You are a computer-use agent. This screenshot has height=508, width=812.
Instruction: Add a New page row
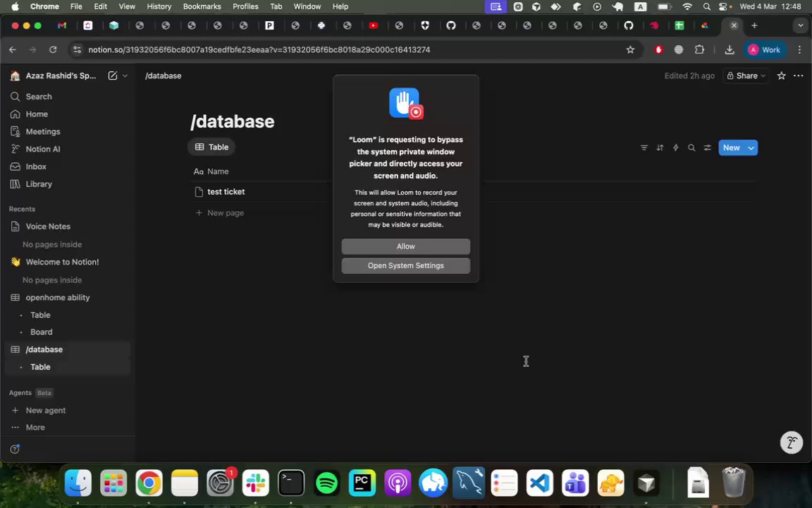pos(220,213)
